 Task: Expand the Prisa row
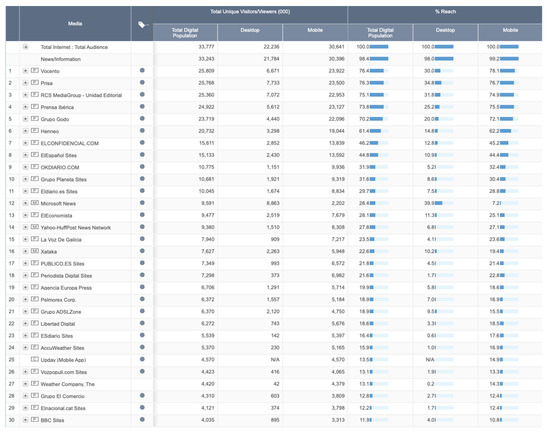25,83
